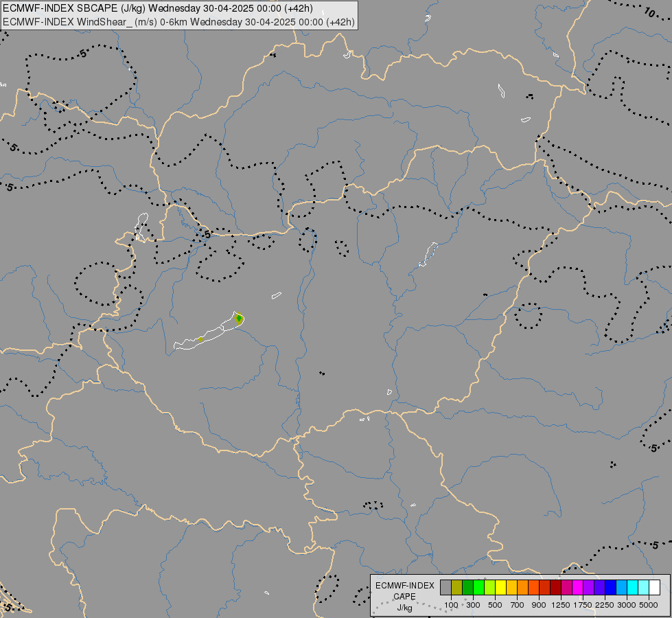Screen dimensions: 672x618
Task: Choose the pink-magenta 1250 J/kg swatch
Action: 567,588
